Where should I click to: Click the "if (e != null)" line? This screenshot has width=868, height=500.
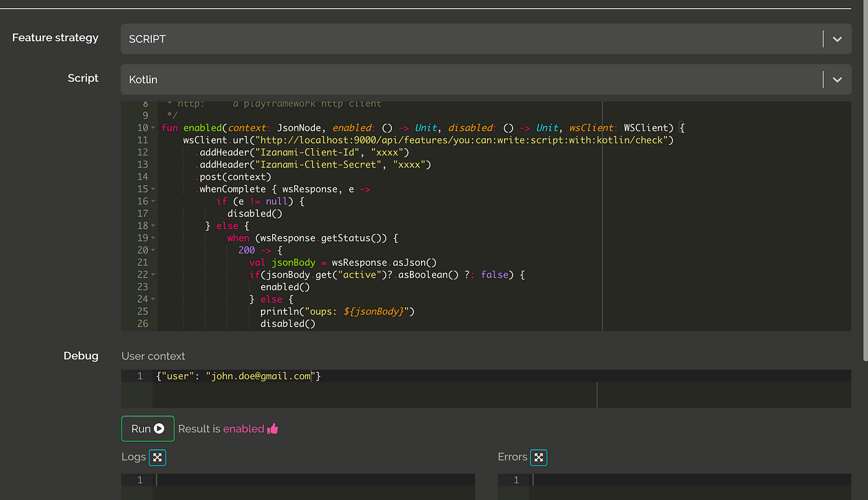click(260, 201)
